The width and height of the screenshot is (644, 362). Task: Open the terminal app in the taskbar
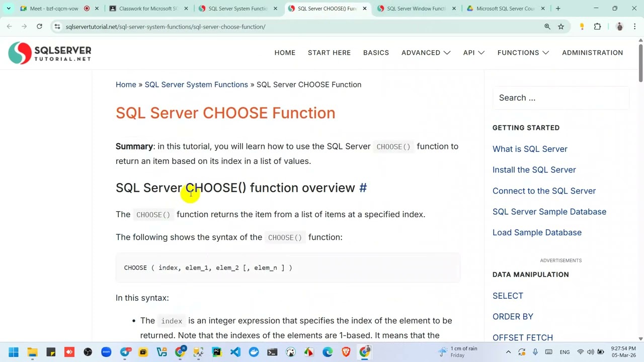tap(272, 352)
